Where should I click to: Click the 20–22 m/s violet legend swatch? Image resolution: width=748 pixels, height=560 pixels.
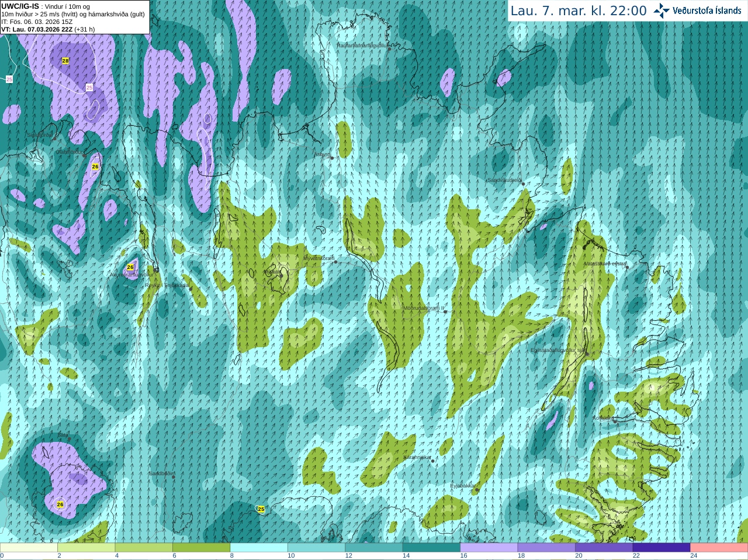click(x=604, y=548)
